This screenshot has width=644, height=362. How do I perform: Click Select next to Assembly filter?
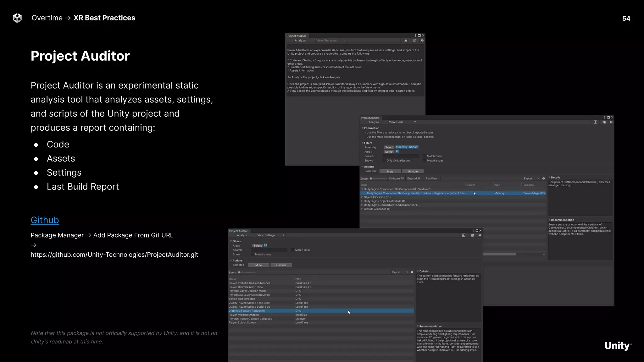(389, 147)
